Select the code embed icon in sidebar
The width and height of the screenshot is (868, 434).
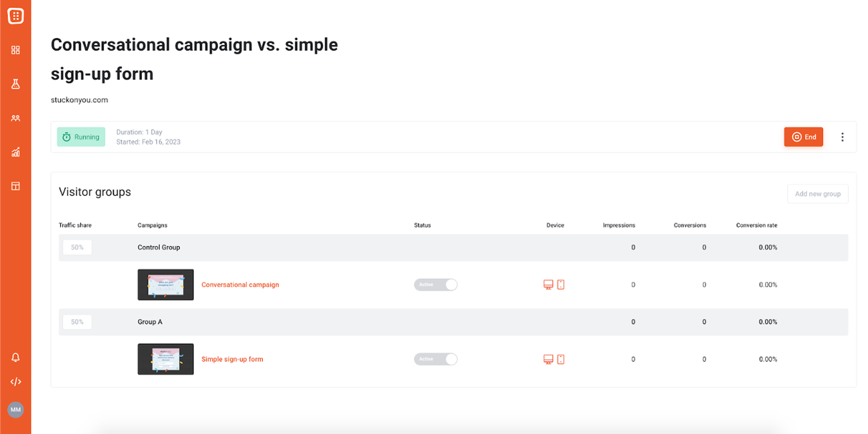[x=16, y=382]
